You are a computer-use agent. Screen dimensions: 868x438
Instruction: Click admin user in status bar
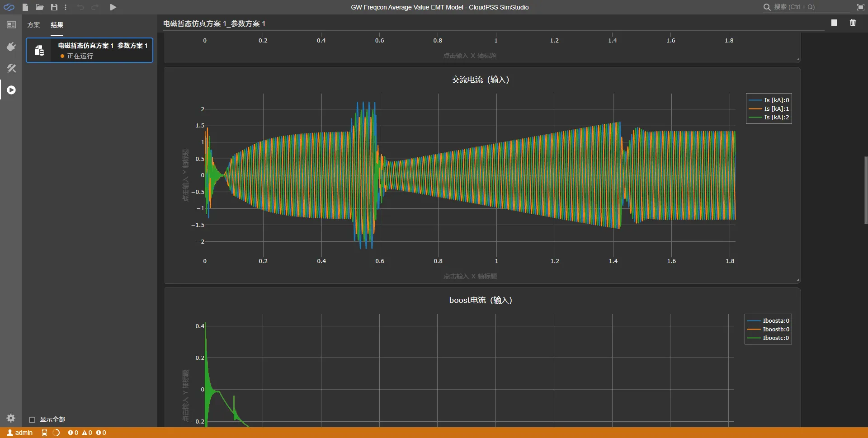20,433
